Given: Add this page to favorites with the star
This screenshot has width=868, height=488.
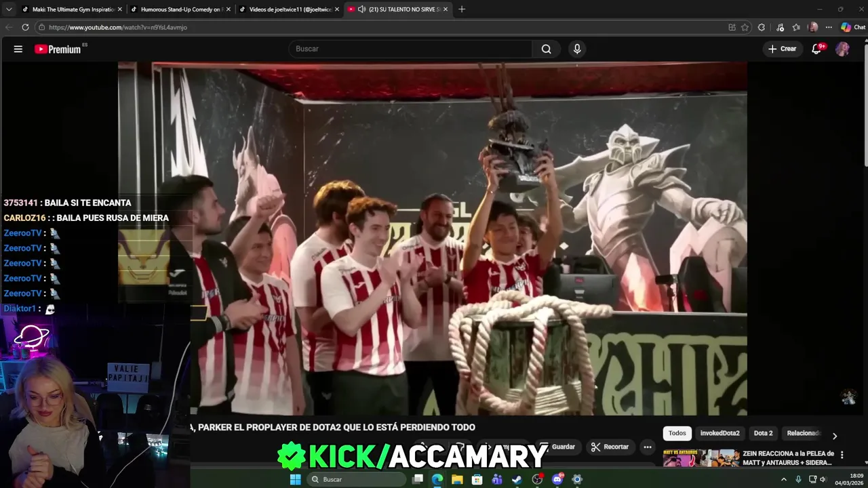Looking at the screenshot, I should pos(745,27).
